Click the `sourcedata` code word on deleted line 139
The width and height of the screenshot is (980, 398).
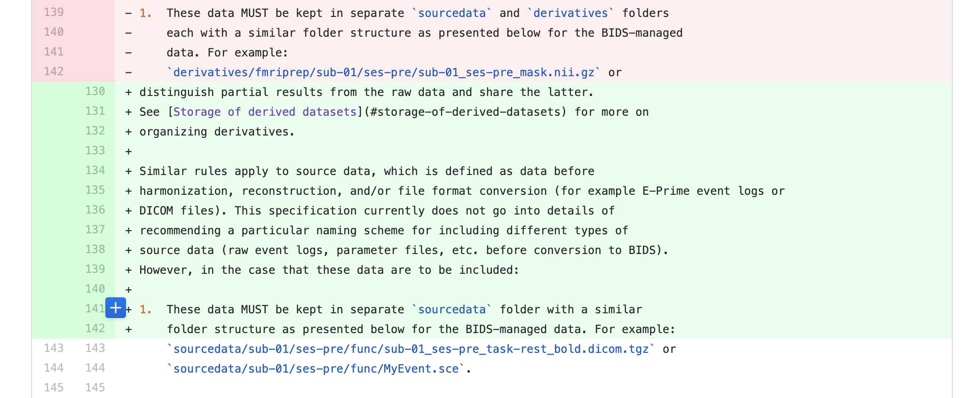point(452,13)
